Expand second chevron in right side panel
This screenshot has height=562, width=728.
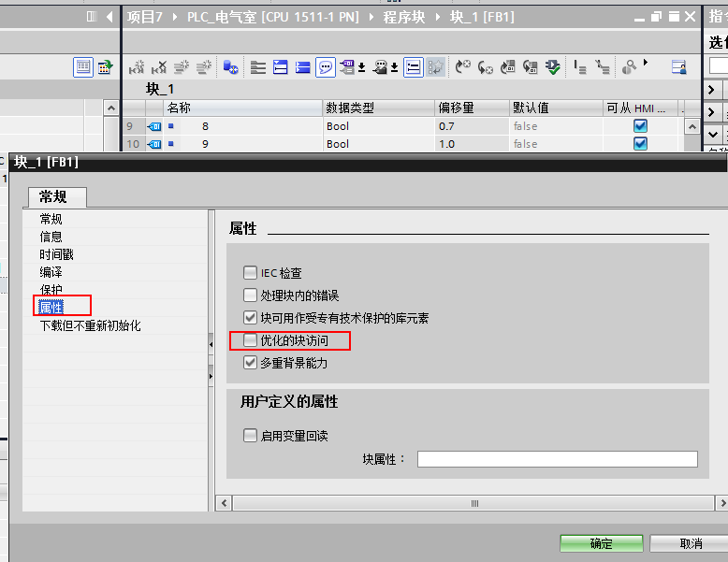tap(711, 112)
